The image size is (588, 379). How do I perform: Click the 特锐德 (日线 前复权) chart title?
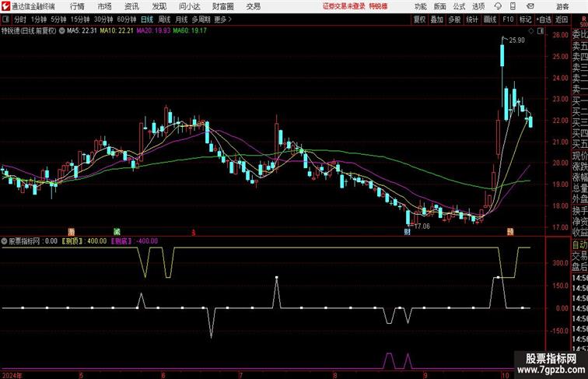[29, 31]
